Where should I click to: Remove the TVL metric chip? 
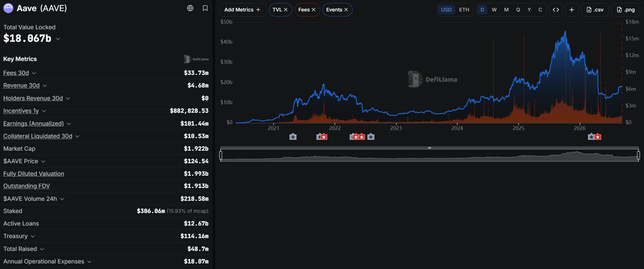pyautogui.click(x=286, y=10)
